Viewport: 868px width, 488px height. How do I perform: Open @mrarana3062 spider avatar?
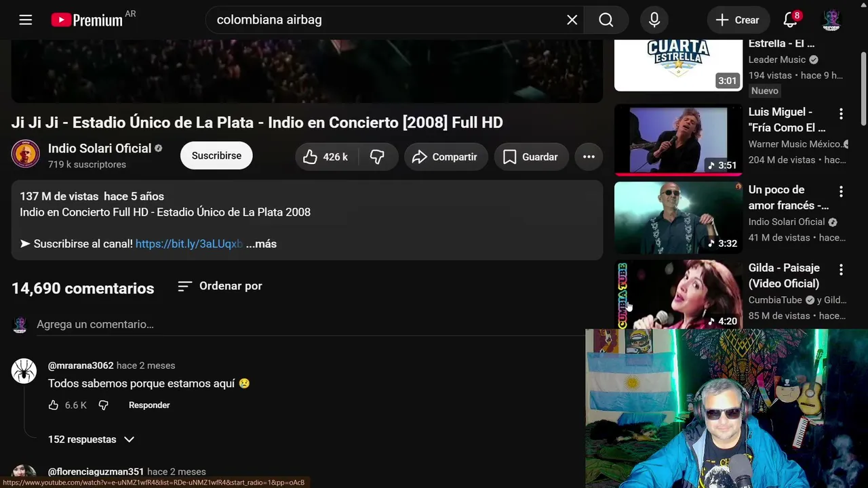tap(24, 371)
